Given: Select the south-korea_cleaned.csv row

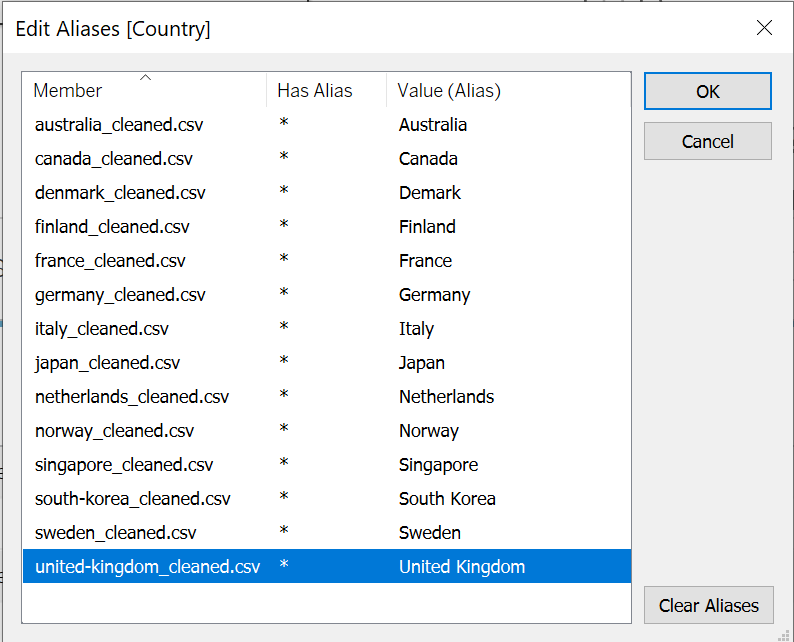Looking at the screenshot, I should pyautogui.click(x=132, y=499).
